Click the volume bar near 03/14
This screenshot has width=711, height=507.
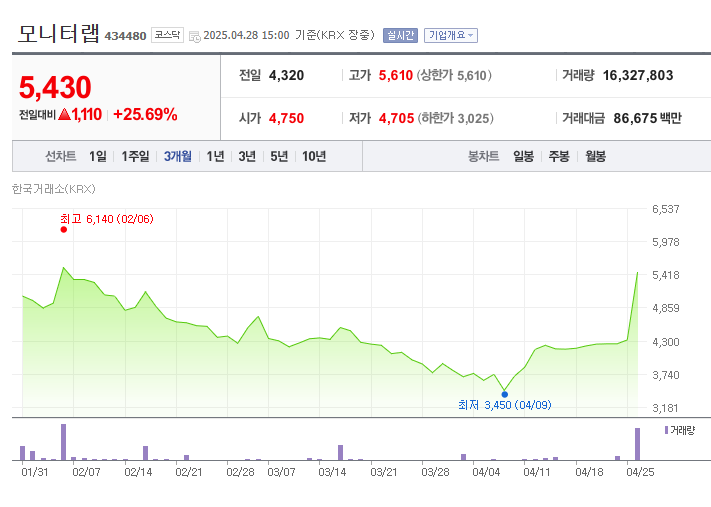(x=341, y=453)
